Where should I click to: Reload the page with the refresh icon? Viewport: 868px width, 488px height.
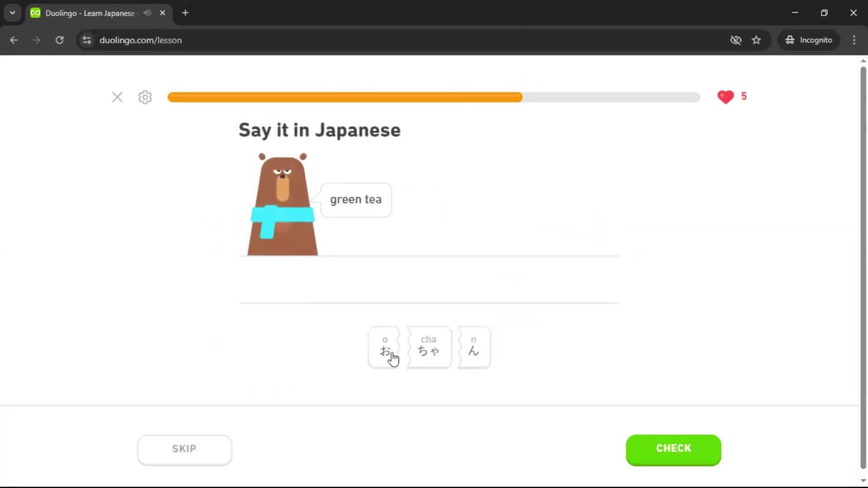pos(59,40)
